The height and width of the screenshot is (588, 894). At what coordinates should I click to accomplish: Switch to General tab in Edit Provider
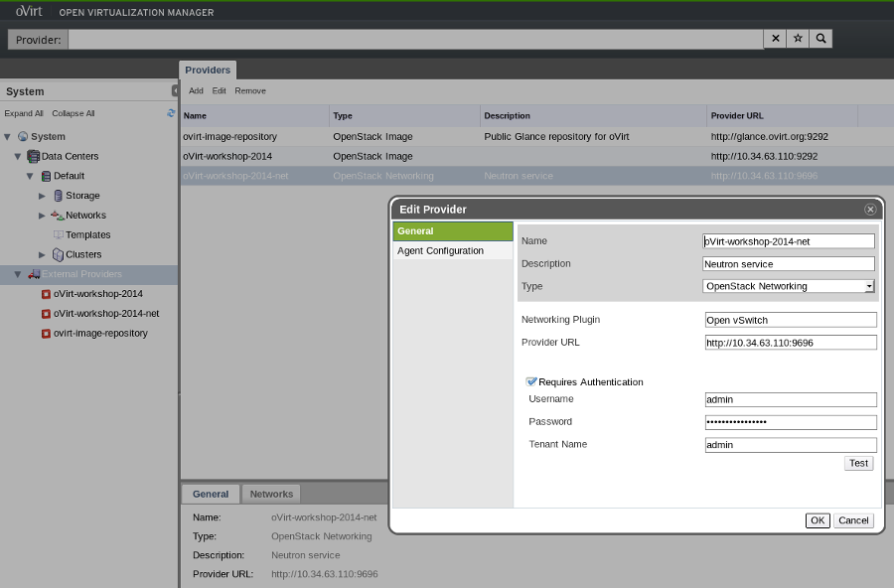pyautogui.click(x=453, y=231)
